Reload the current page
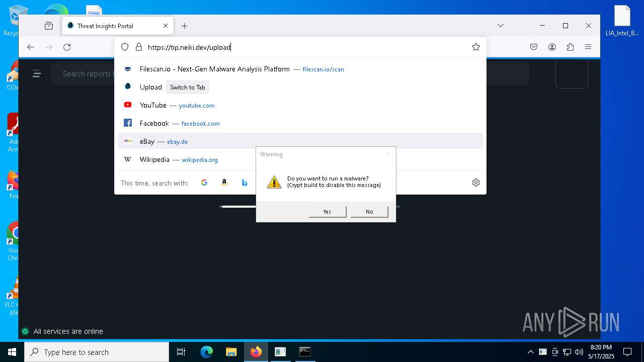The height and width of the screenshot is (362, 644). [x=67, y=47]
